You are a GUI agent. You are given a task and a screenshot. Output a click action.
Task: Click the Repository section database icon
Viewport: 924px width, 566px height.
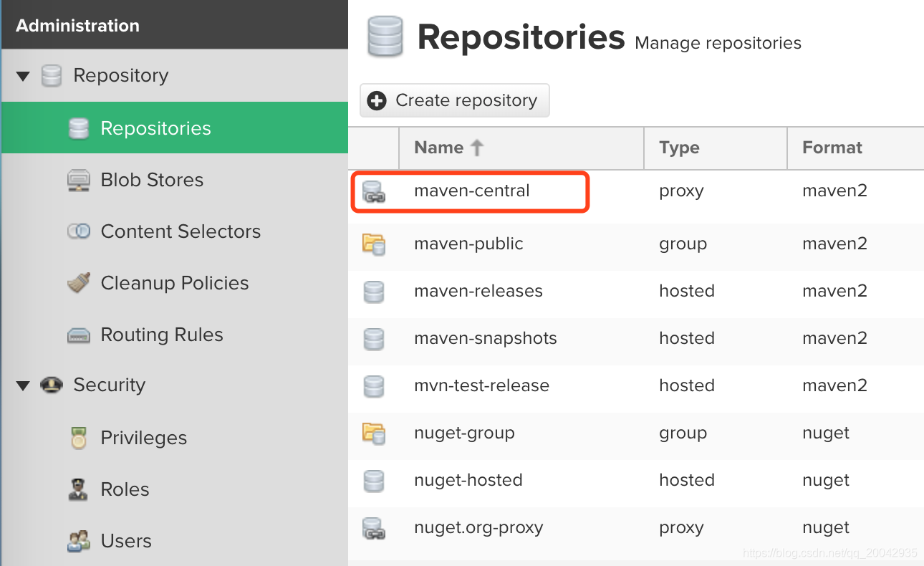(x=52, y=75)
